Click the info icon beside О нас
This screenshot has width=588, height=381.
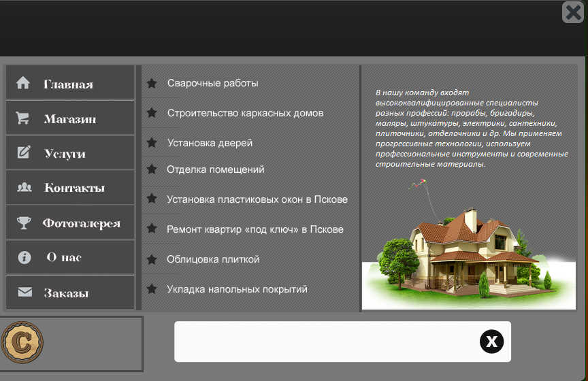[x=24, y=258]
